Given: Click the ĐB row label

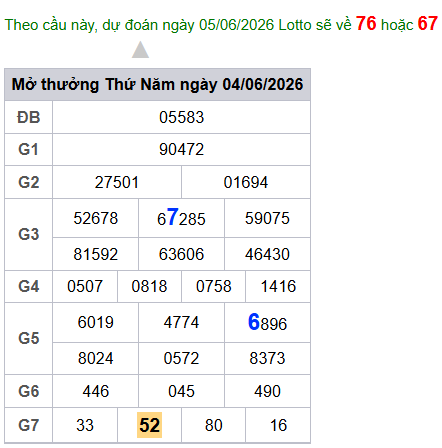Looking at the screenshot, I should tap(29, 117).
